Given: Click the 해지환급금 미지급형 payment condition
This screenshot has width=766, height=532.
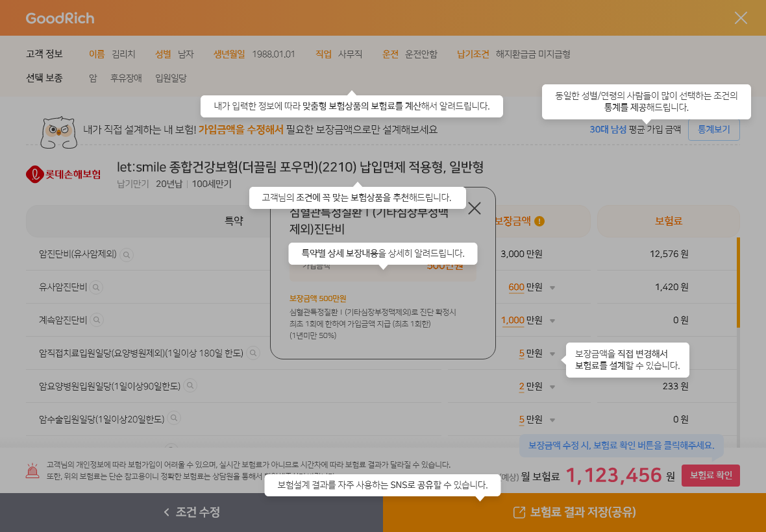Looking at the screenshot, I should point(533,54).
